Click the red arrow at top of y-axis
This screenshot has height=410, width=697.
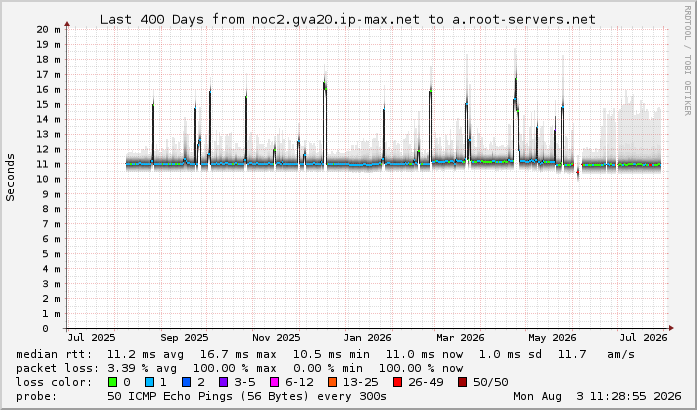tap(67, 24)
